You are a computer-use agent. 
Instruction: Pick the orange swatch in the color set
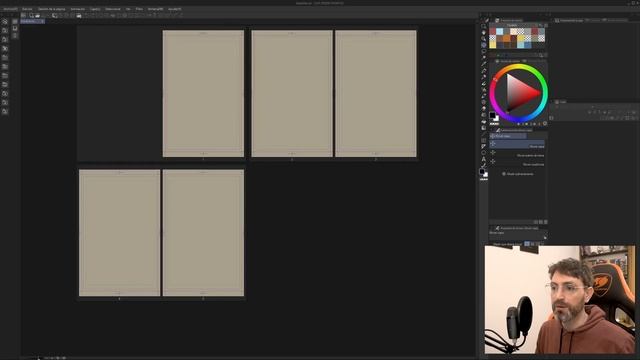(507, 38)
